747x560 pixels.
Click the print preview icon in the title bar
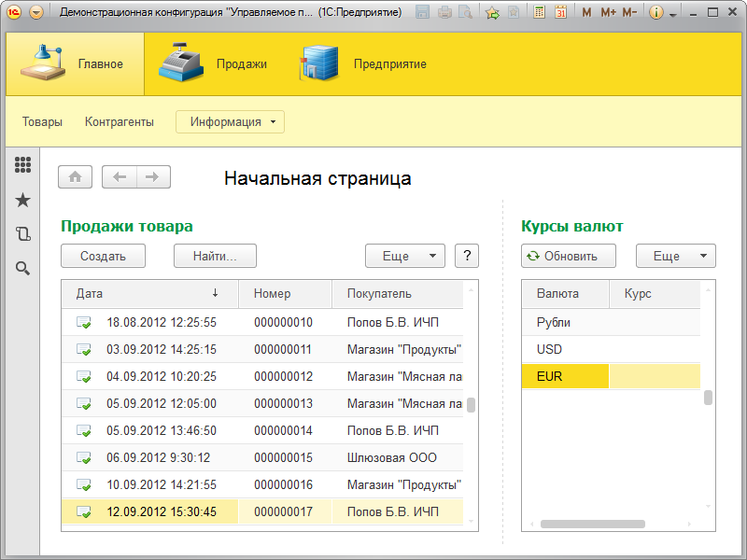click(x=466, y=12)
